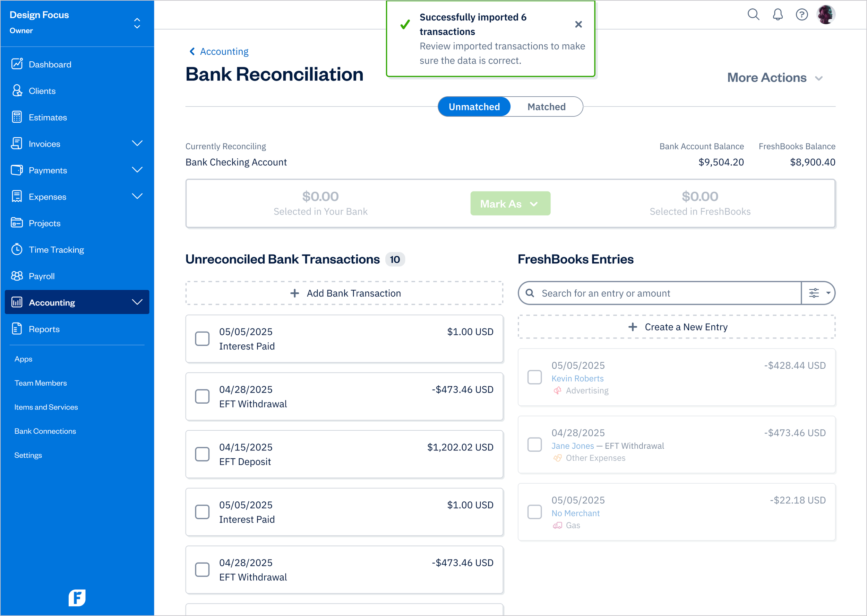Open the notifications bell icon

point(778,15)
